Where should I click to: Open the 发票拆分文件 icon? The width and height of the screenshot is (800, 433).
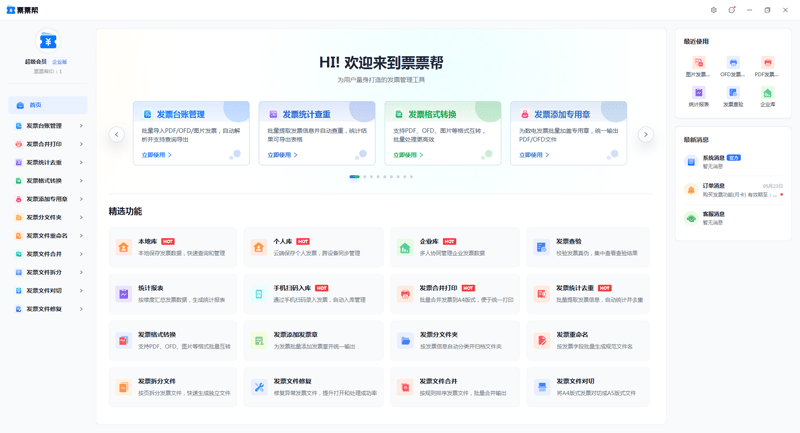point(123,387)
